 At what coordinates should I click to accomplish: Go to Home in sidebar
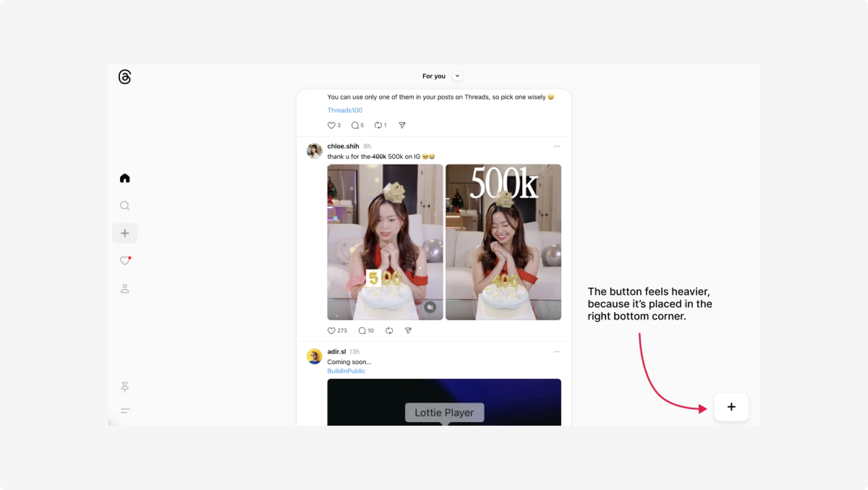point(125,178)
